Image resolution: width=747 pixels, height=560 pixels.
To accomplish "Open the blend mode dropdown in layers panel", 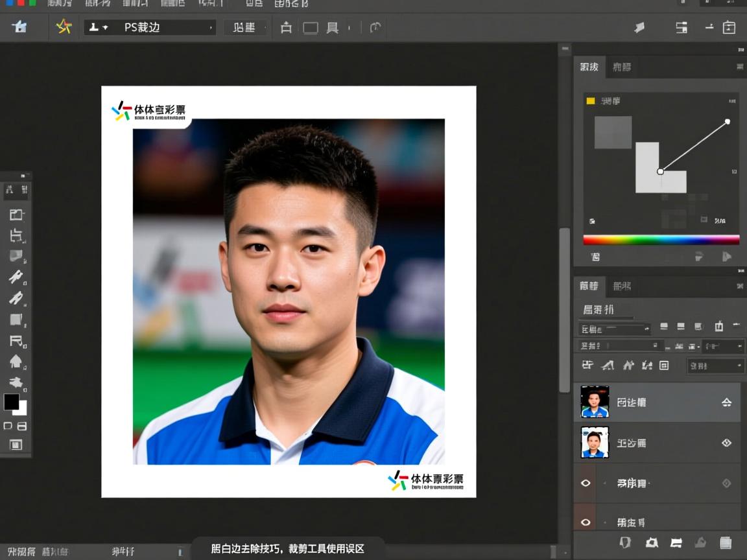I will point(615,329).
